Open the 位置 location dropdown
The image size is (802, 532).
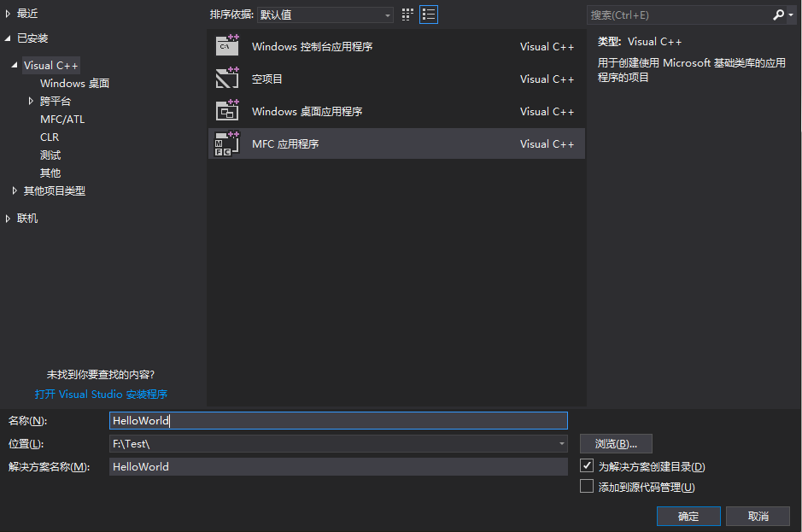[x=561, y=443]
